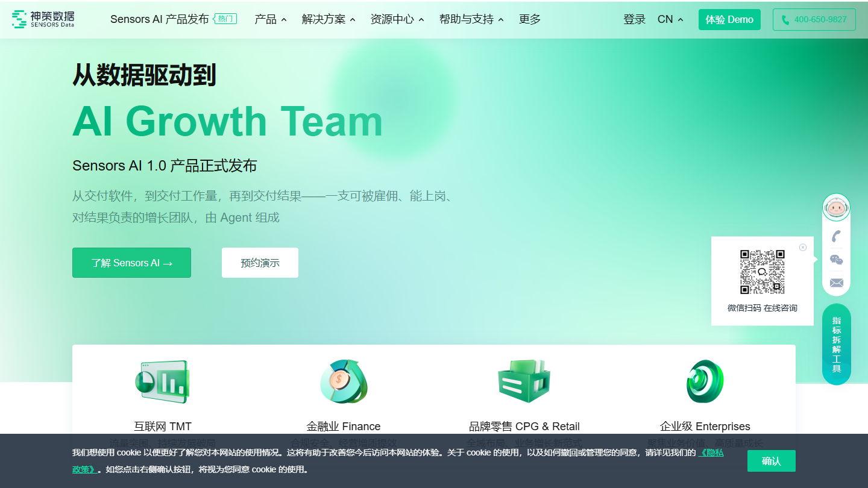Open the 更多 menu item
This screenshot has width=868, height=488.
pyautogui.click(x=530, y=19)
